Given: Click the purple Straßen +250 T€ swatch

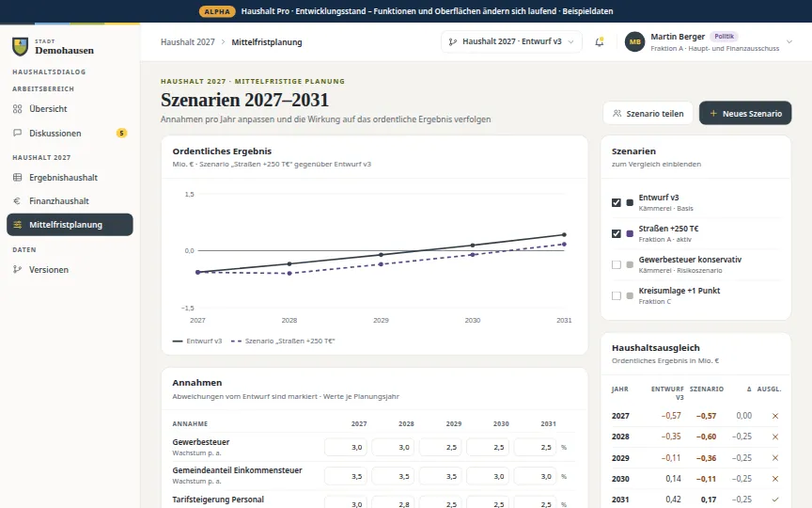Looking at the screenshot, I should pos(630,234).
